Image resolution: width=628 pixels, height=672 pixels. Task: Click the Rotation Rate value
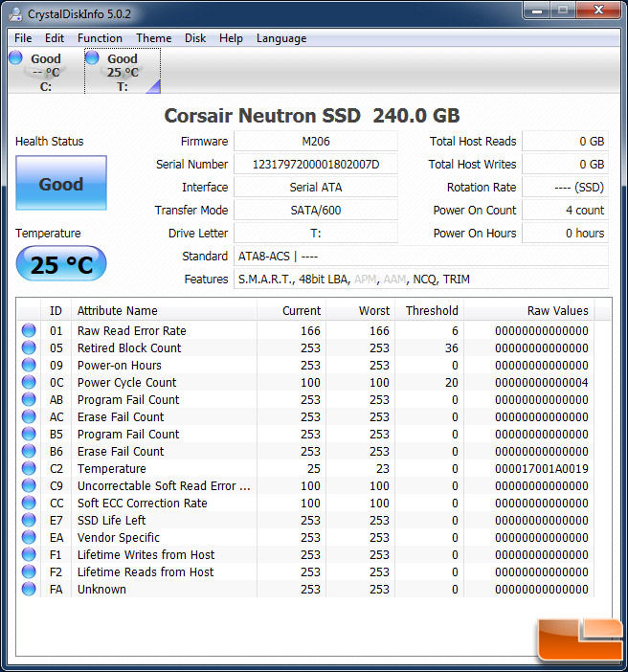pyautogui.click(x=565, y=188)
